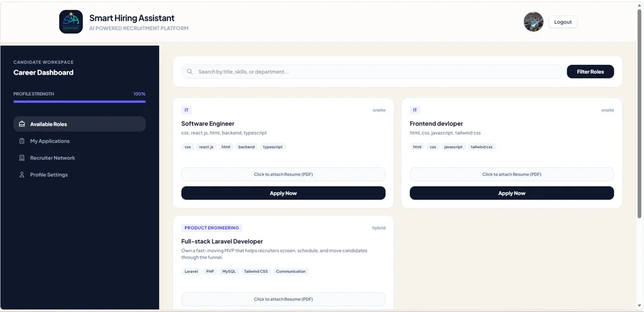Apply Now for Frontend devloper
Screen dimensions: 644x312
click(512, 193)
